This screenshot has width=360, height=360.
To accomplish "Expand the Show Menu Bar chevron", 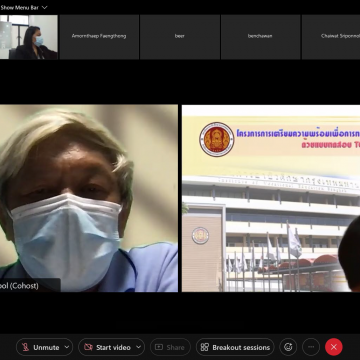I will 45,7.
